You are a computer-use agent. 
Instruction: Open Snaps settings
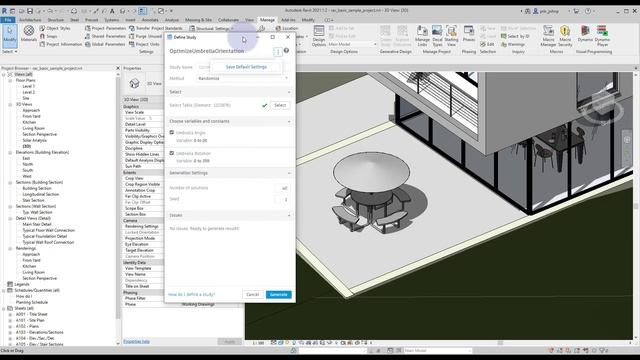coord(49,36)
